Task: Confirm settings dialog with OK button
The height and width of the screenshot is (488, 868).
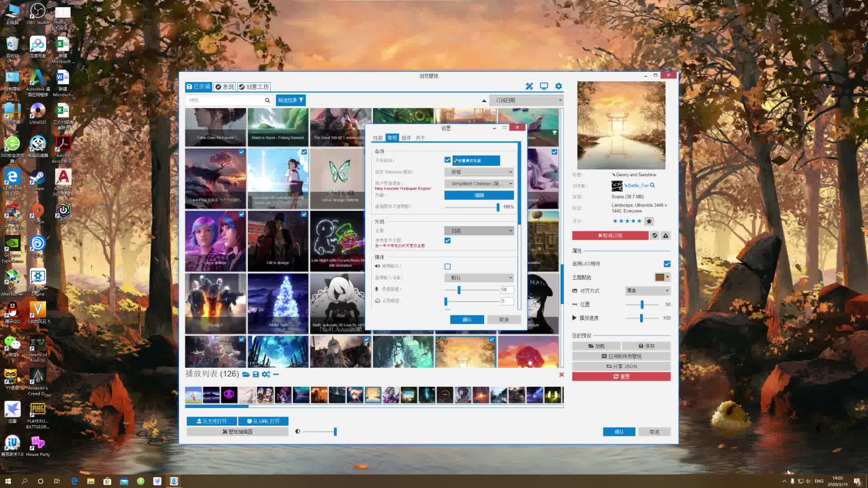Action: click(x=467, y=319)
